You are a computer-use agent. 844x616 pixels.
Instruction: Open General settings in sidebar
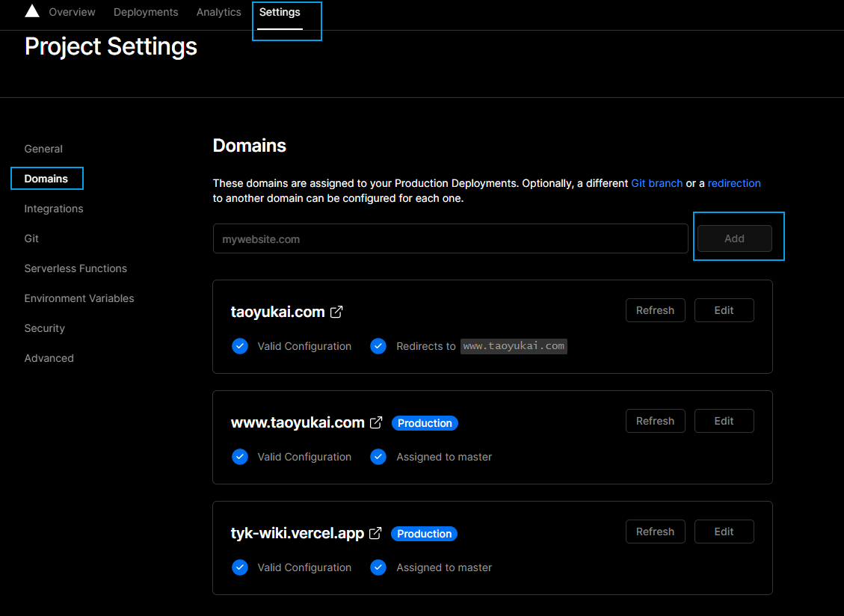click(x=43, y=149)
